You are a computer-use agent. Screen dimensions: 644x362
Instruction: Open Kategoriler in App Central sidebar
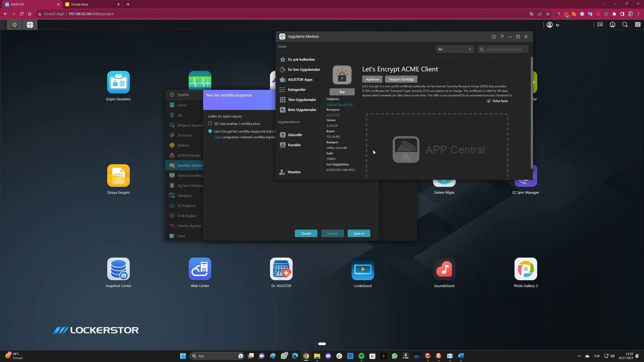coord(297,89)
